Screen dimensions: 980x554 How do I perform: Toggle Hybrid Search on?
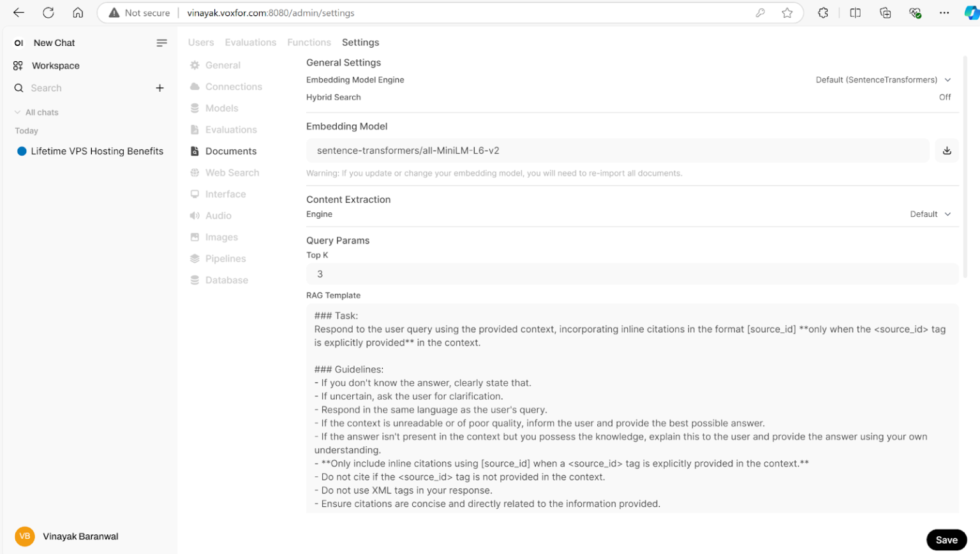pos(945,97)
